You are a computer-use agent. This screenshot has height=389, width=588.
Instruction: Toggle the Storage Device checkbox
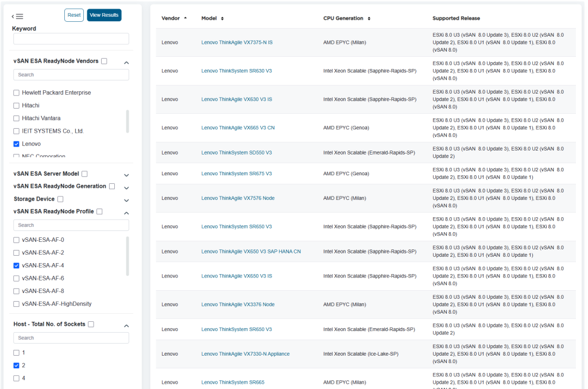tap(60, 199)
